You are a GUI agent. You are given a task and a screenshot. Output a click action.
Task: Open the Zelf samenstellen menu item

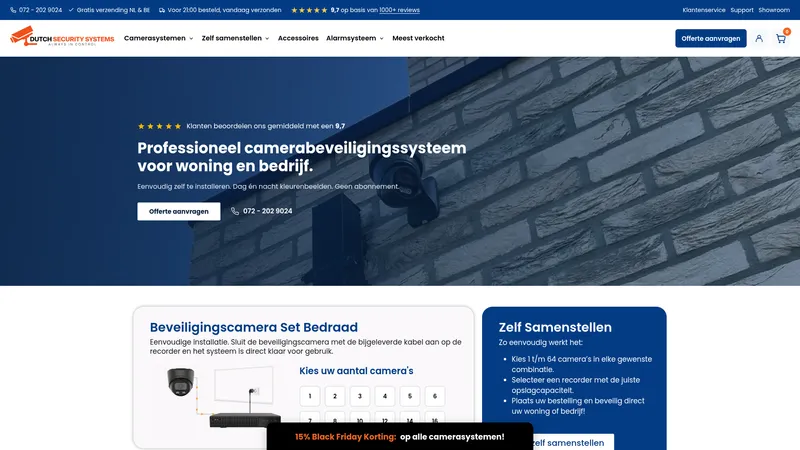[x=232, y=38]
